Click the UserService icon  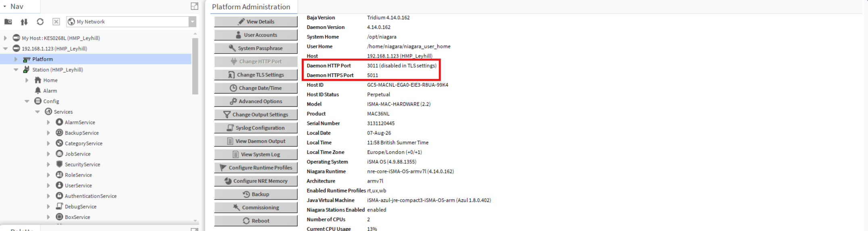pyautogui.click(x=59, y=185)
